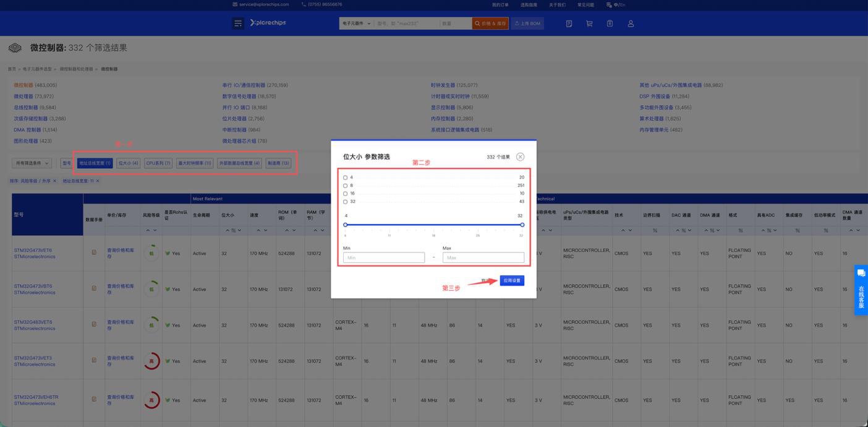
Task: Open the orders list icon in header
Action: [x=569, y=24]
